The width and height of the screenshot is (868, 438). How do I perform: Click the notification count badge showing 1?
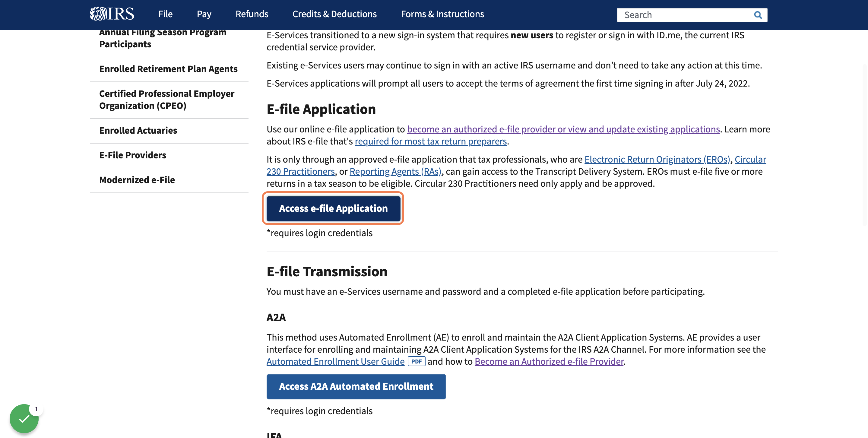click(x=36, y=409)
